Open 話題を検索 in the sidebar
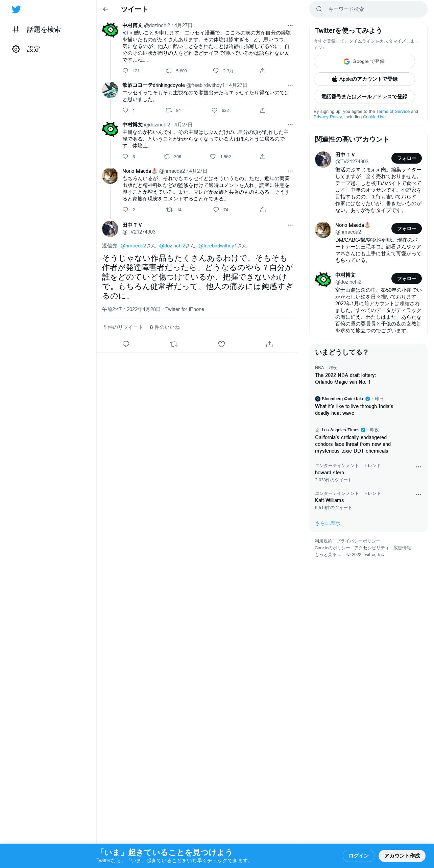 point(37,30)
